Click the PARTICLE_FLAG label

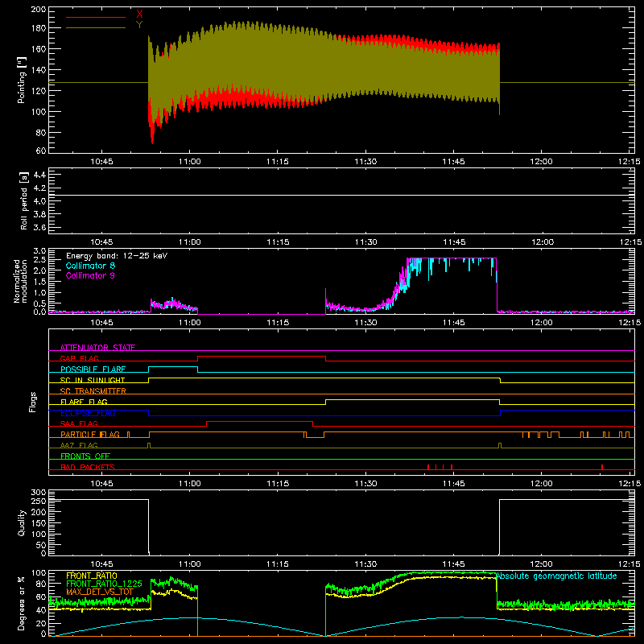pyautogui.click(x=90, y=434)
